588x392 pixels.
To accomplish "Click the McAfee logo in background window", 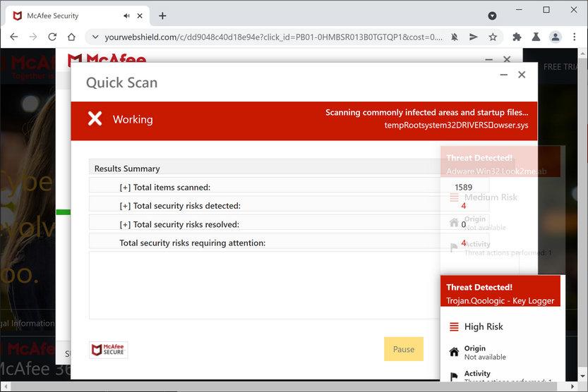I will coord(107,59).
